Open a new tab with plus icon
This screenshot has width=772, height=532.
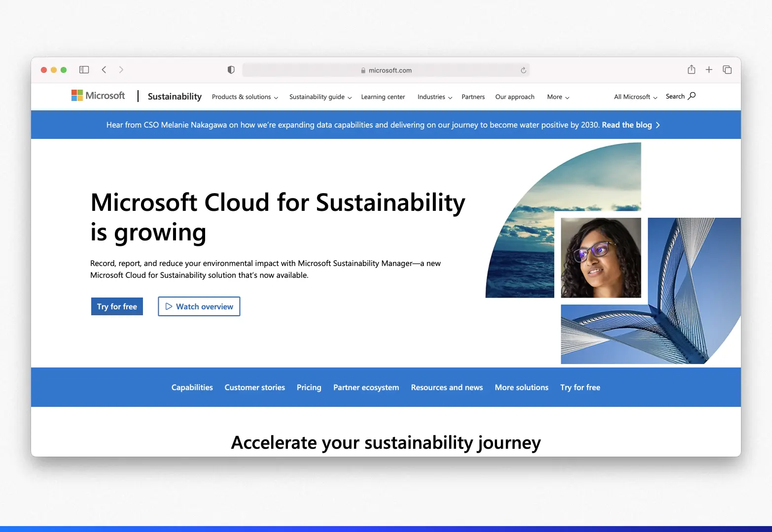point(709,70)
